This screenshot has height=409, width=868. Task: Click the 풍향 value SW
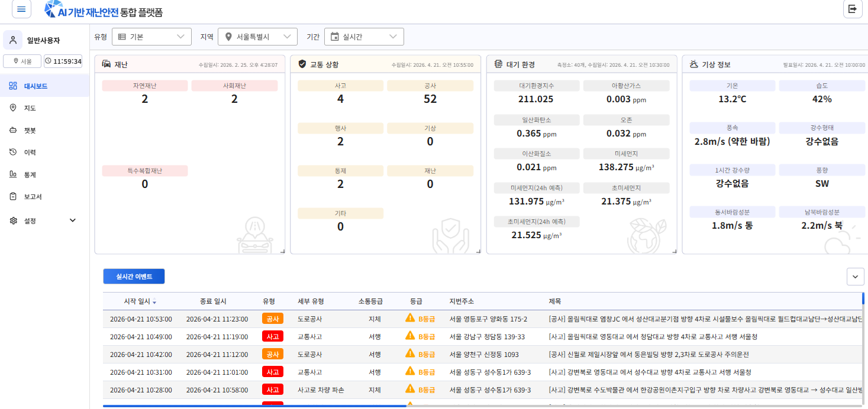pos(822,184)
